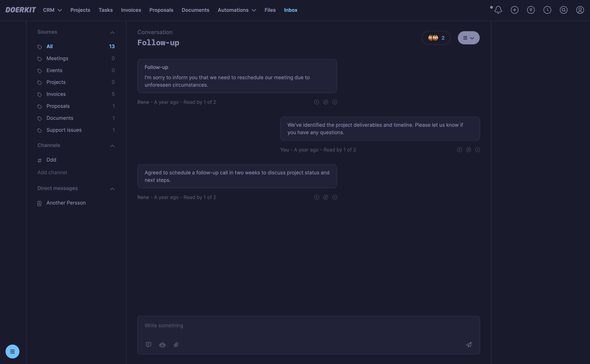Viewport: 590px width, 364px height.
Task: Collapse the Direct messages section
Action: click(x=112, y=189)
